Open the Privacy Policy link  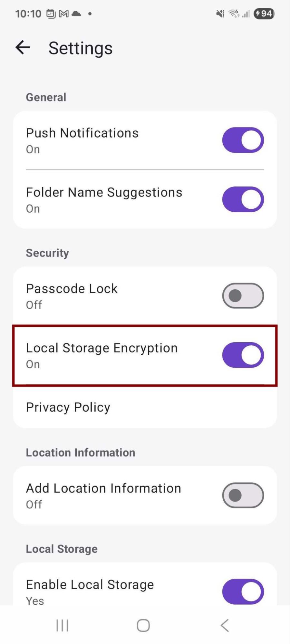[x=68, y=408]
